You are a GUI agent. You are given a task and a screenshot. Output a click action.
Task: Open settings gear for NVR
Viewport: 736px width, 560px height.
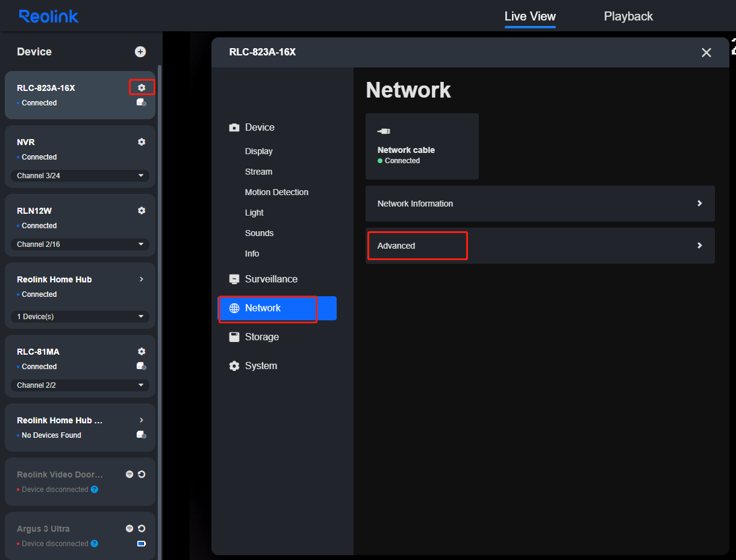pos(142,142)
